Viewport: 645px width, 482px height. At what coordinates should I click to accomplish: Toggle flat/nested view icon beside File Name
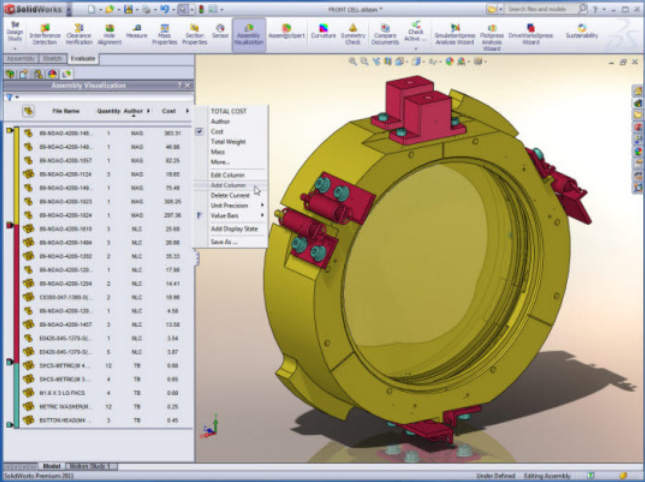coord(28,111)
